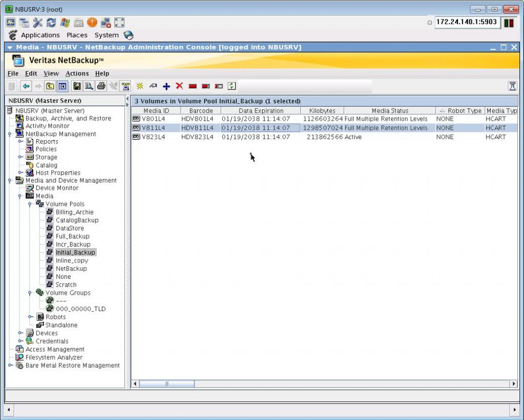Image resolution: width=524 pixels, height=420 pixels.
Task: Click the VNC Windows flag icon
Action: (x=65, y=23)
